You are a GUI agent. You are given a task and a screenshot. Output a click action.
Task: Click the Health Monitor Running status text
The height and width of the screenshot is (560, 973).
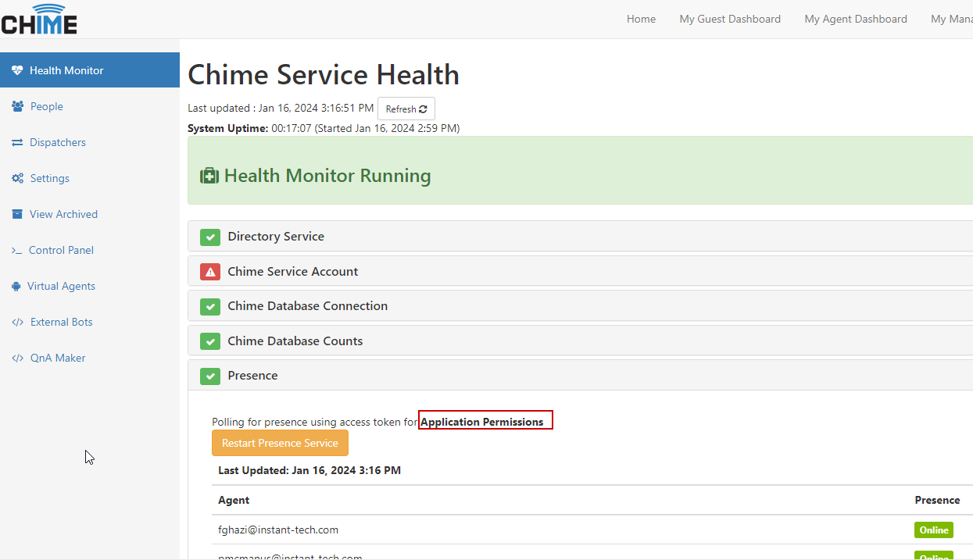click(x=327, y=176)
